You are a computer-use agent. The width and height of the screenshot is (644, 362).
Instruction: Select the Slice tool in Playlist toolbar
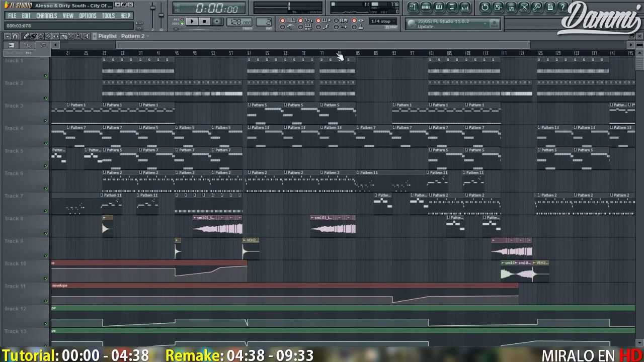(x=63, y=36)
